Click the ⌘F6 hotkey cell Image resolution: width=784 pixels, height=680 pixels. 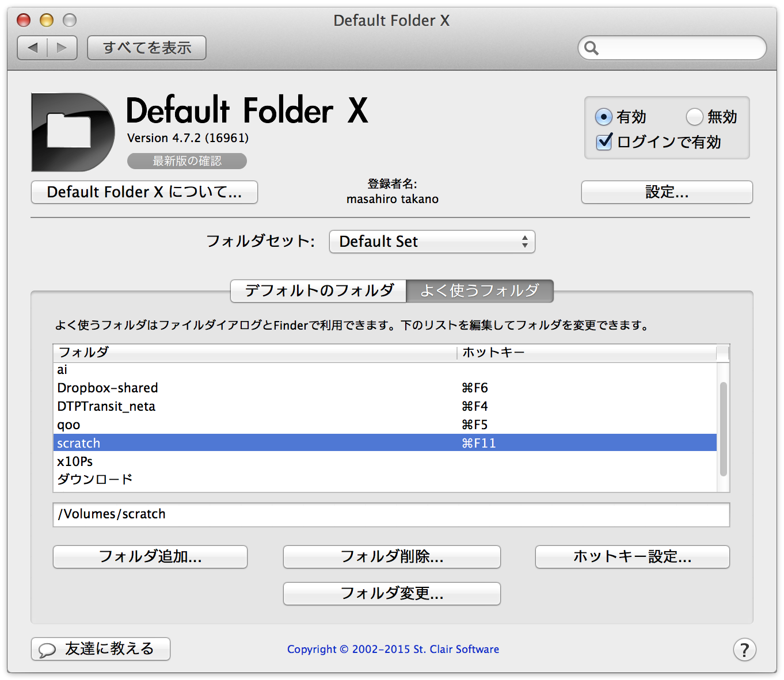click(x=475, y=388)
